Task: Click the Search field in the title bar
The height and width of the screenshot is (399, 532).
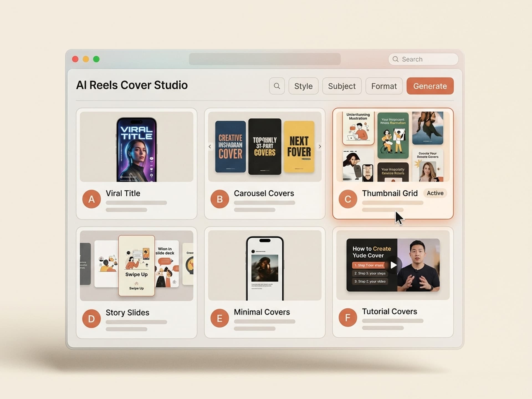Action: [x=423, y=59]
